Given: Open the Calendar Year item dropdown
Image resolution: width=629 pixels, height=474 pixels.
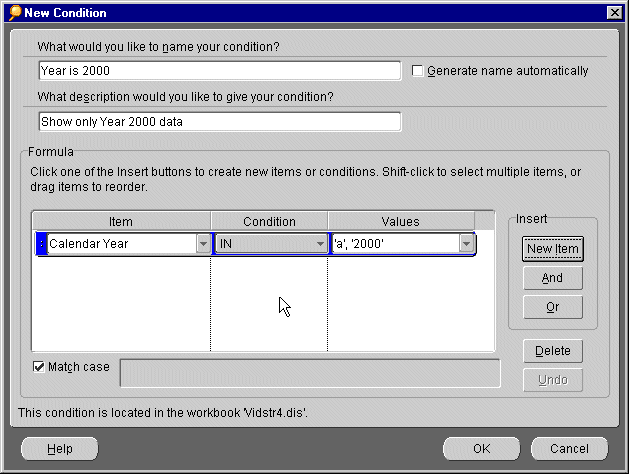Looking at the screenshot, I should tap(203, 244).
